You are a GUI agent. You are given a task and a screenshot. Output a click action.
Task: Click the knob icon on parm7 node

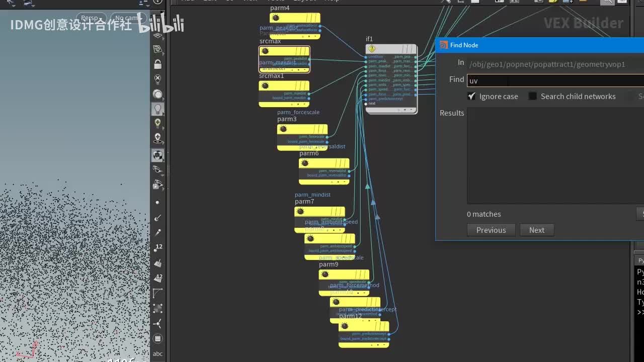click(300, 211)
